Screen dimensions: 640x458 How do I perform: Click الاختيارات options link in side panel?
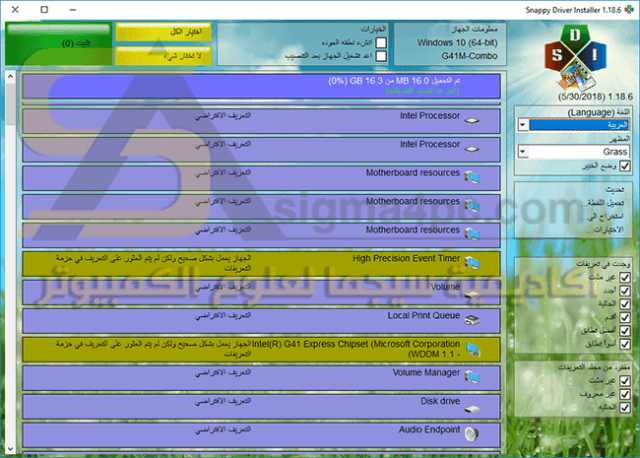(605, 230)
